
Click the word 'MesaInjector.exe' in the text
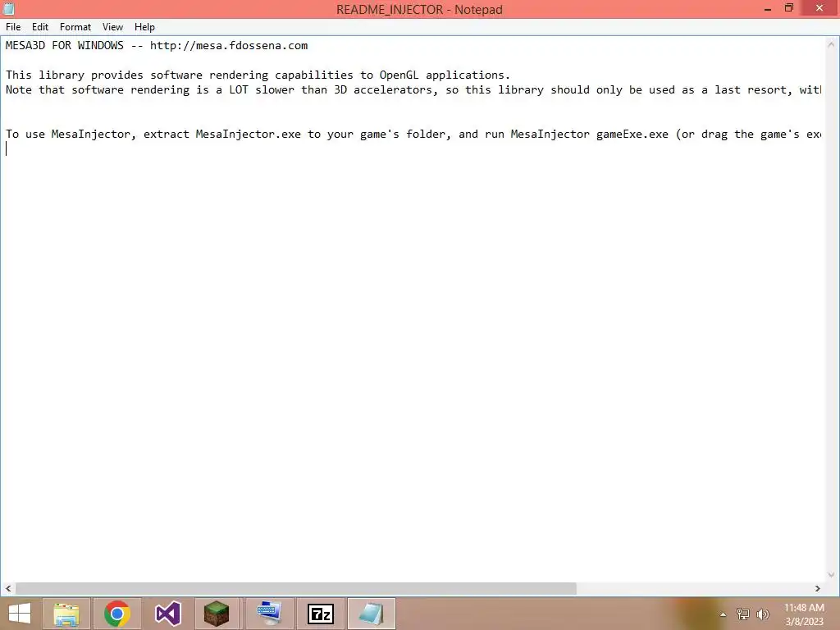click(248, 135)
